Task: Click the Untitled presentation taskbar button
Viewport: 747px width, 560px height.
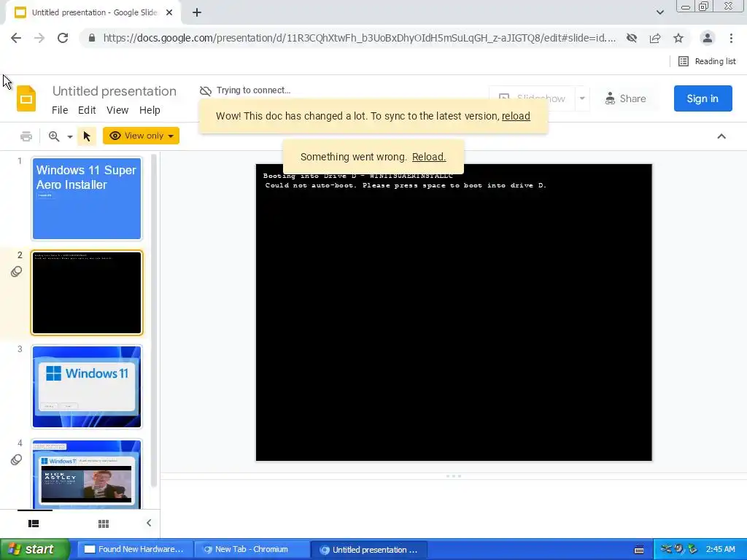Action: coord(368,549)
